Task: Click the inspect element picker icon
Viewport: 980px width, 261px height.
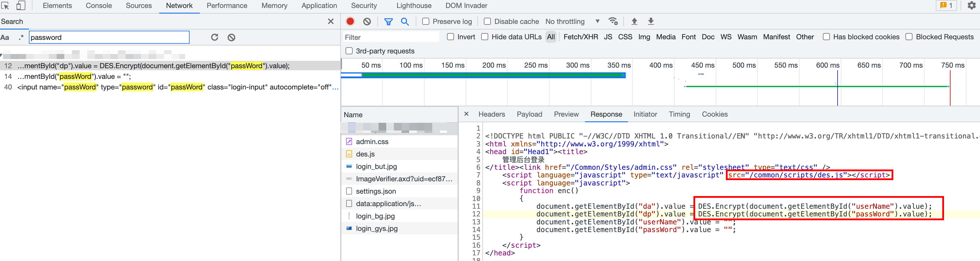Action: (5, 6)
